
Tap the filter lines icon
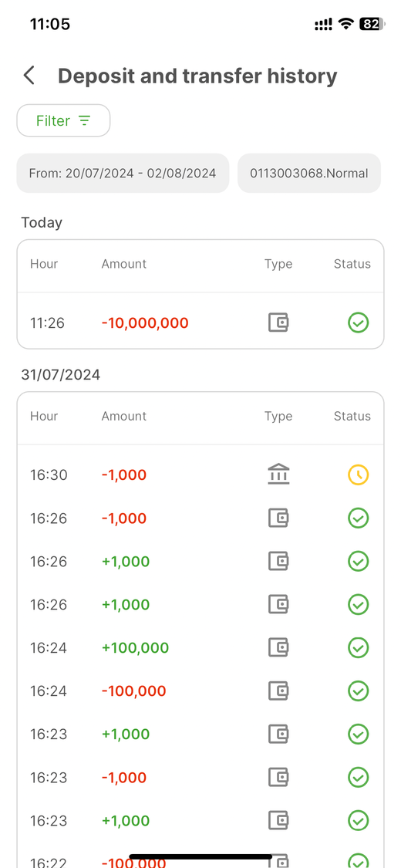coord(84,120)
